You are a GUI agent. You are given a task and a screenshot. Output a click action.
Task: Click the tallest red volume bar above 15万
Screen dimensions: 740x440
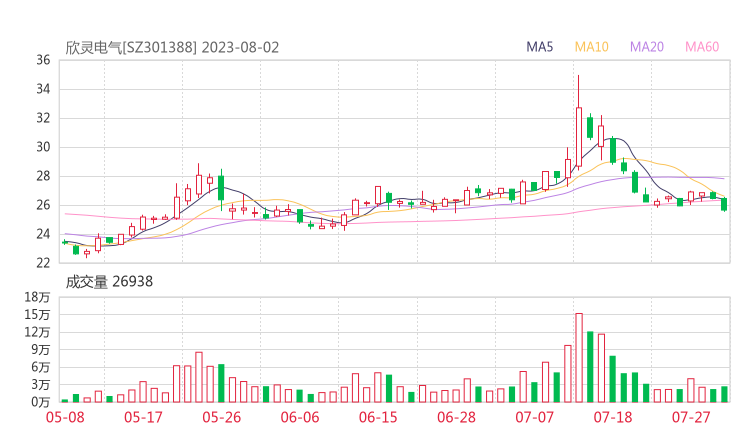(x=579, y=358)
